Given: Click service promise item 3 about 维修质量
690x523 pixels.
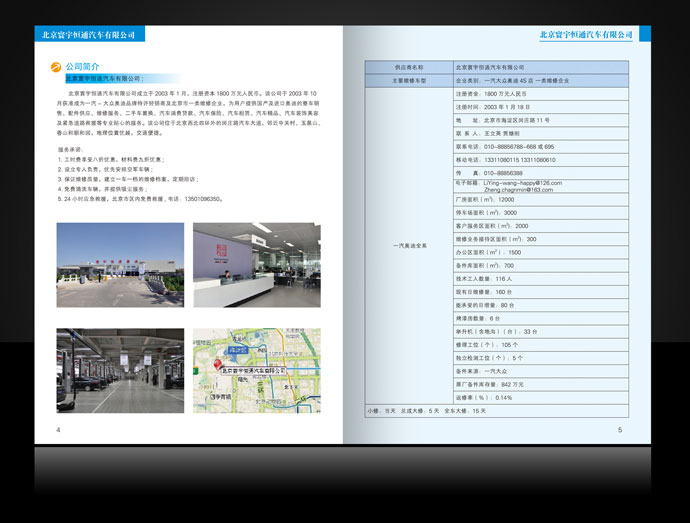Looking at the screenshot, I should pyautogui.click(x=128, y=179).
